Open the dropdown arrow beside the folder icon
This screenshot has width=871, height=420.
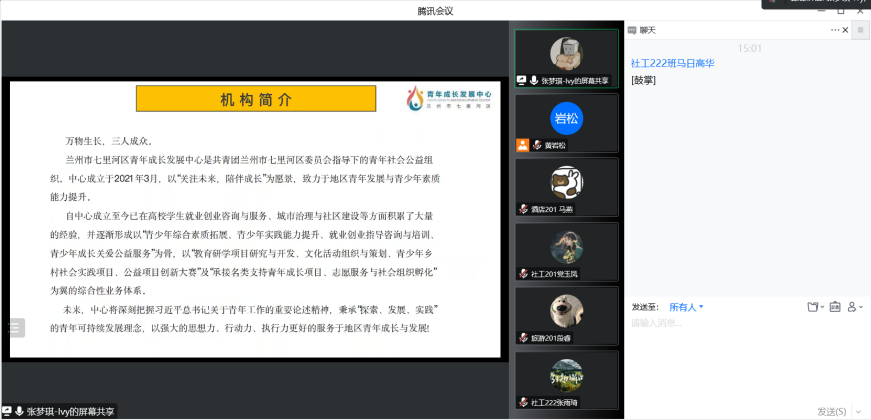[823, 307]
